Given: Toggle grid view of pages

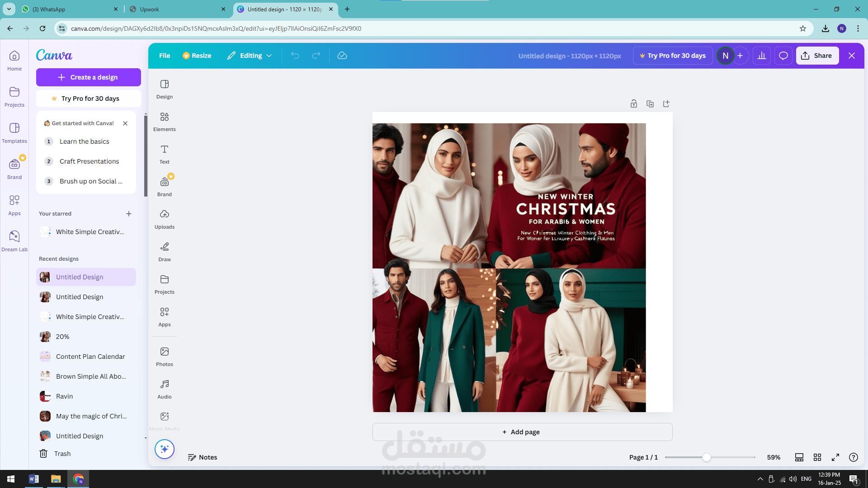Looking at the screenshot, I should (817, 457).
